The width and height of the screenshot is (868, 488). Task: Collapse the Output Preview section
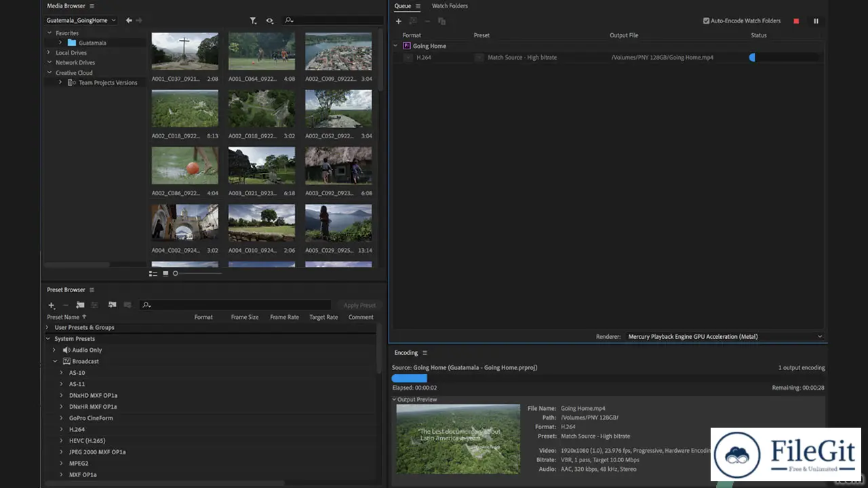click(394, 399)
